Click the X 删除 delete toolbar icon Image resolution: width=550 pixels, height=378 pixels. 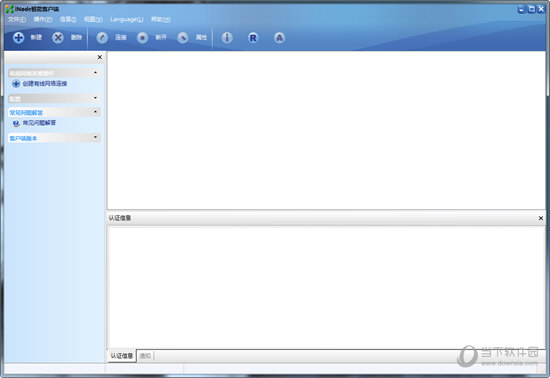point(58,38)
